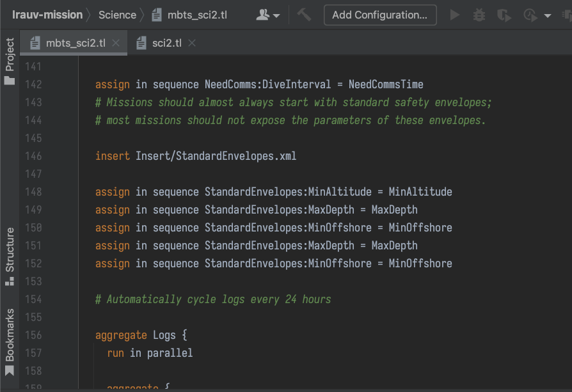The image size is (572, 392).
Task: Click the Add Configuration button
Action: coord(379,15)
